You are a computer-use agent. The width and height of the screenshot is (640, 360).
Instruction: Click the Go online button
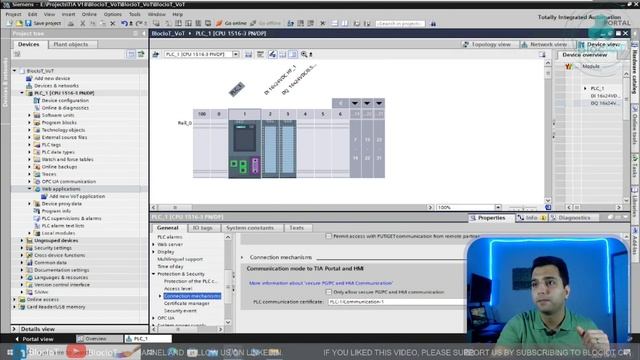(x=231, y=23)
